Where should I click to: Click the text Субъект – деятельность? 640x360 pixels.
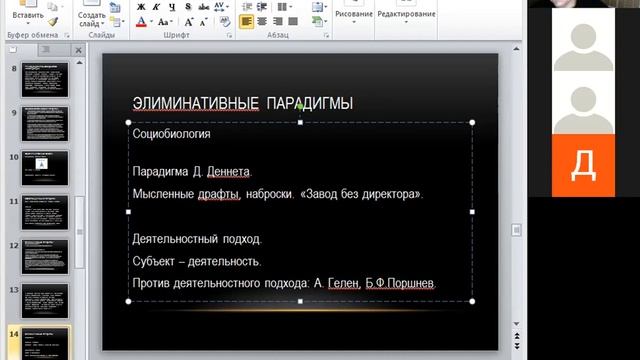click(197, 261)
